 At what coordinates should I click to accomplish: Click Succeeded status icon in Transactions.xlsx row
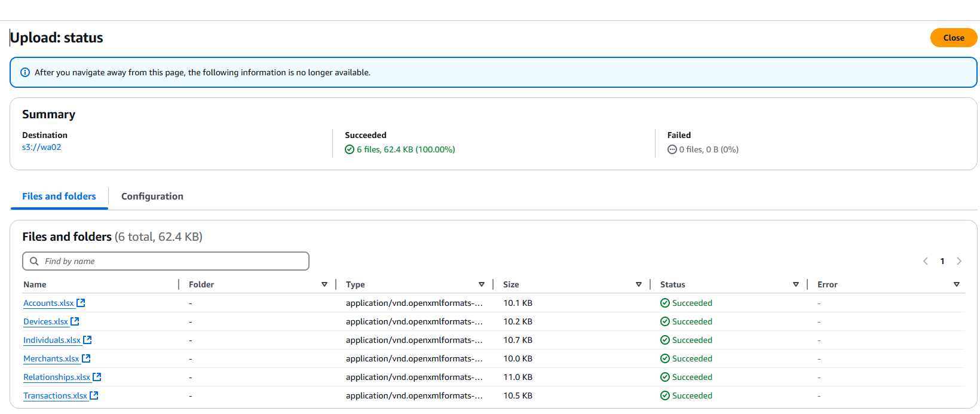tap(665, 395)
